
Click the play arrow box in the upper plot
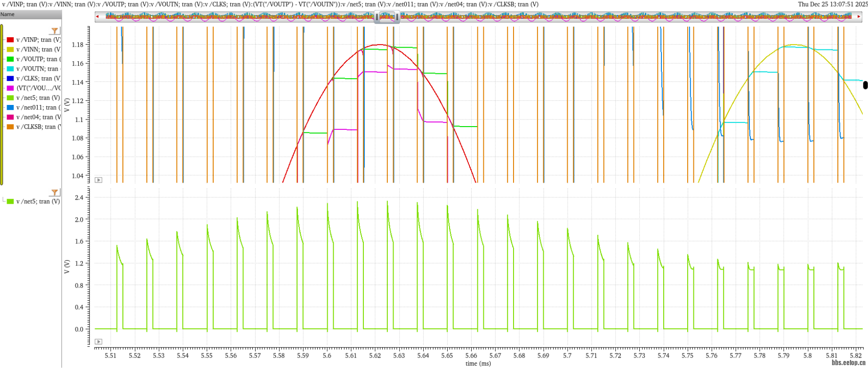point(98,180)
